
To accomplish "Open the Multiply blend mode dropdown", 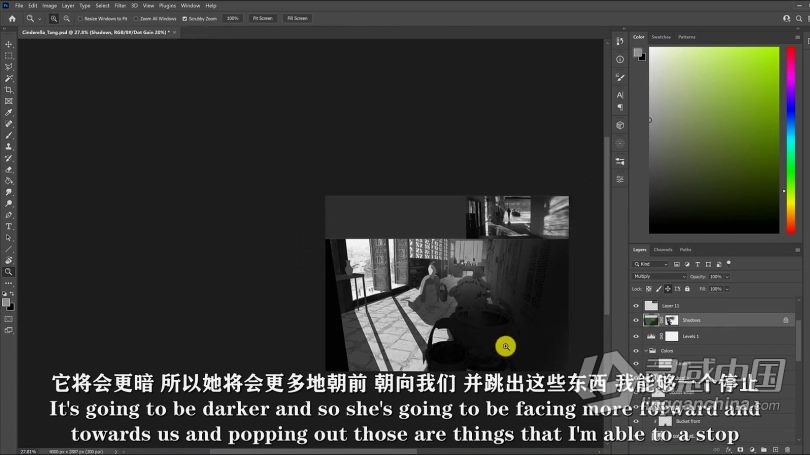I will click(659, 277).
